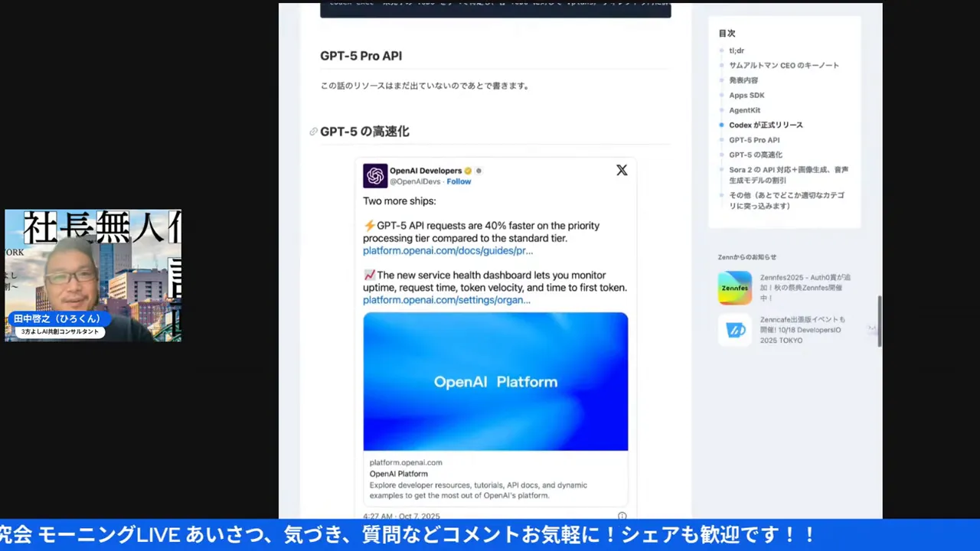The height and width of the screenshot is (551, 980).
Task: Click the card description starting 'Explore developer resources'
Action: click(x=479, y=490)
